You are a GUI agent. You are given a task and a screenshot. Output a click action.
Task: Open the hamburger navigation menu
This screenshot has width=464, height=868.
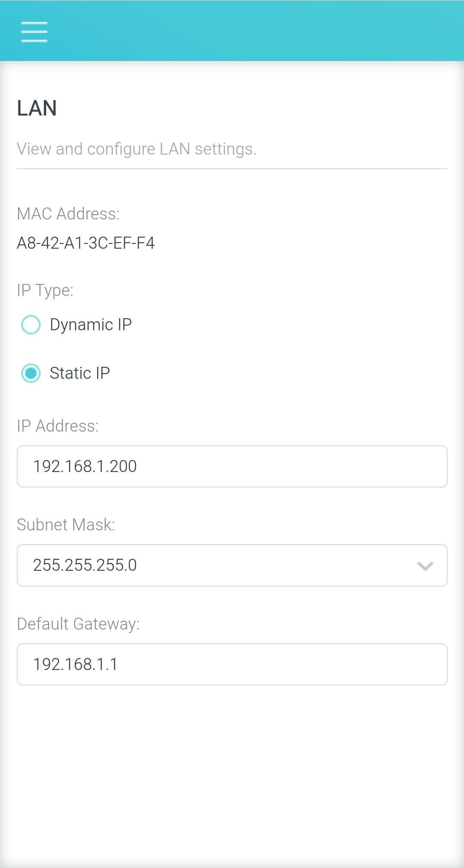pyautogui.click(x=34, y=32)
